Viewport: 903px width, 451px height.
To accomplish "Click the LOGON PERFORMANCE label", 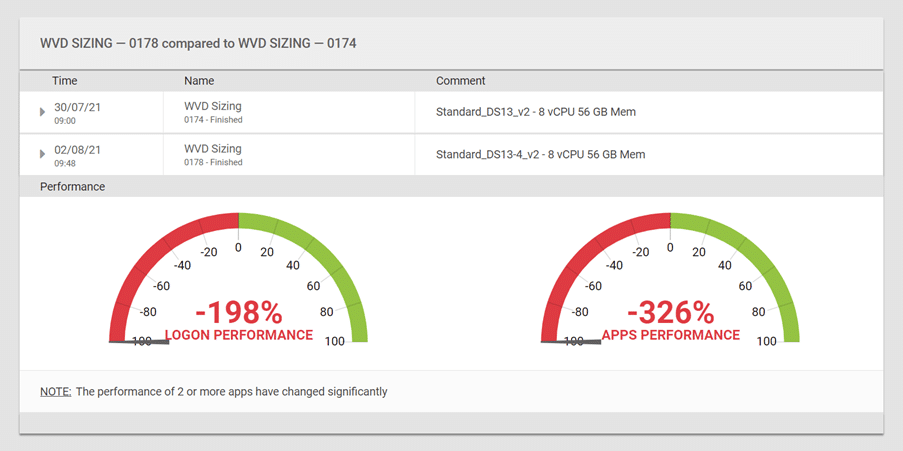I will point(238,335).
